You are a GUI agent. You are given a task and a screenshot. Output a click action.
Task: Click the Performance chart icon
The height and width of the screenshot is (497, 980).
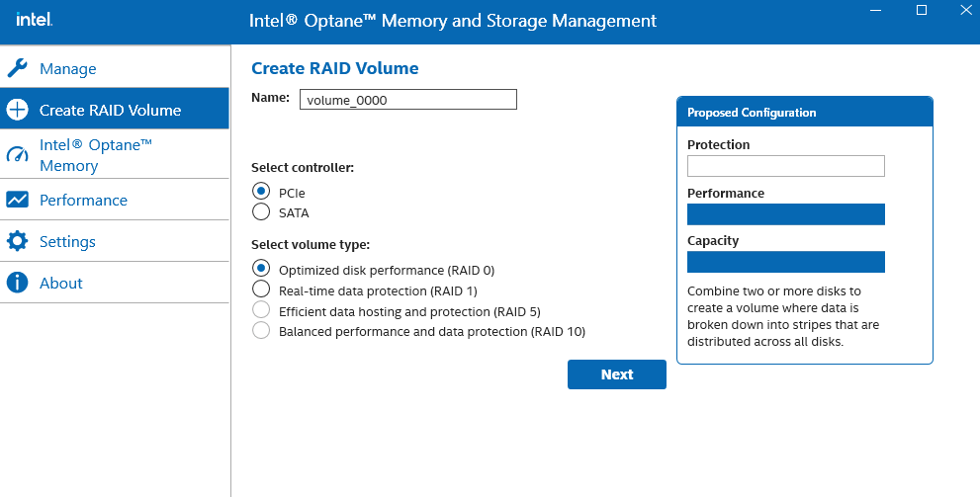click(x=18, y=200)
